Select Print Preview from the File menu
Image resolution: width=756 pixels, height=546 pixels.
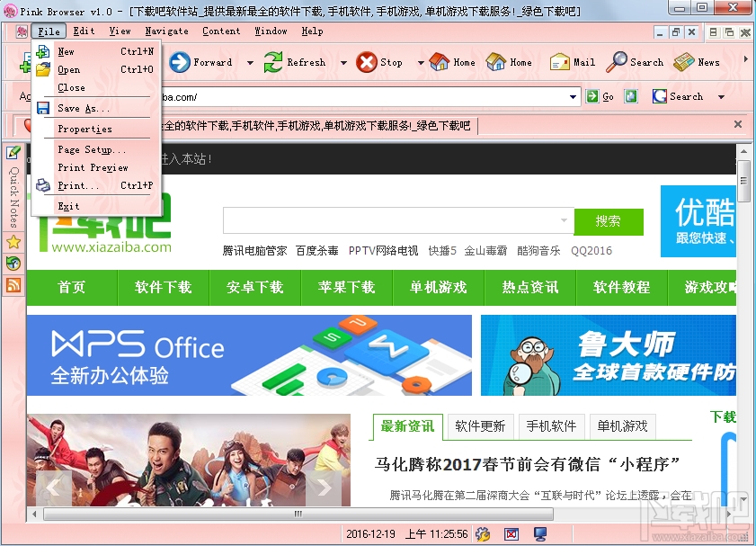point(93,167)
